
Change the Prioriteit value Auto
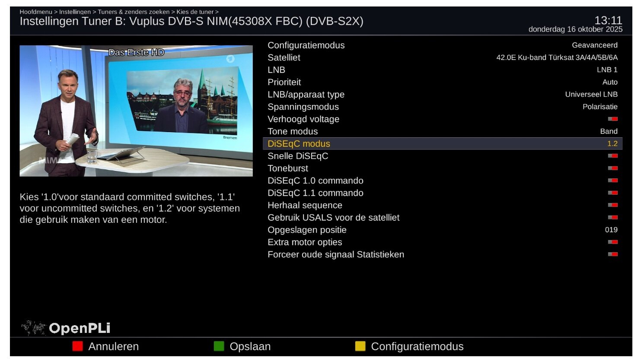pyautogui.click(x=610, y=82)
